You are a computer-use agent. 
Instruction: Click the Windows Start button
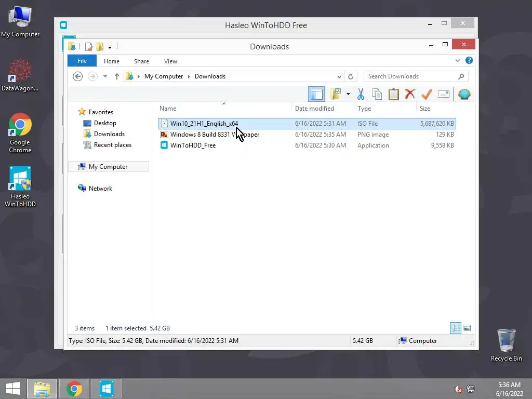click(x=13, y=389)
